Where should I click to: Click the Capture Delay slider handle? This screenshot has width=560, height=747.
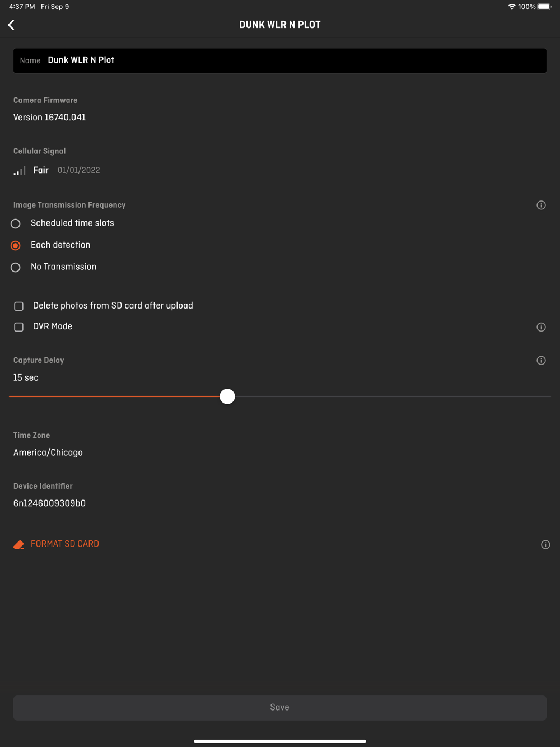coord(227,396)
